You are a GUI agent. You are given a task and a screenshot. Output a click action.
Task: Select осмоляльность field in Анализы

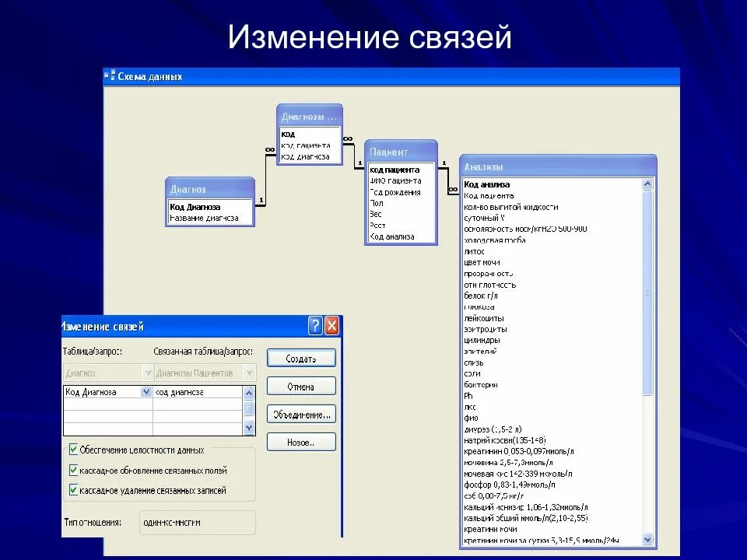coord(525,229)
